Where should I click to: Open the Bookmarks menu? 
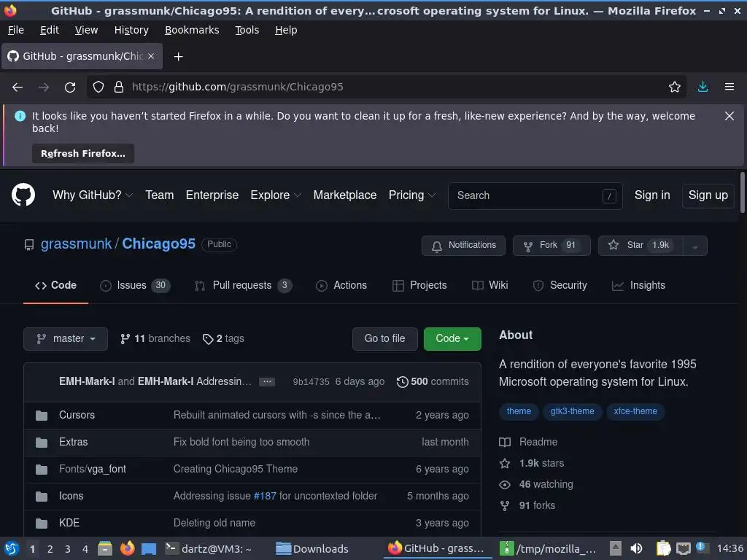(192, 30)
